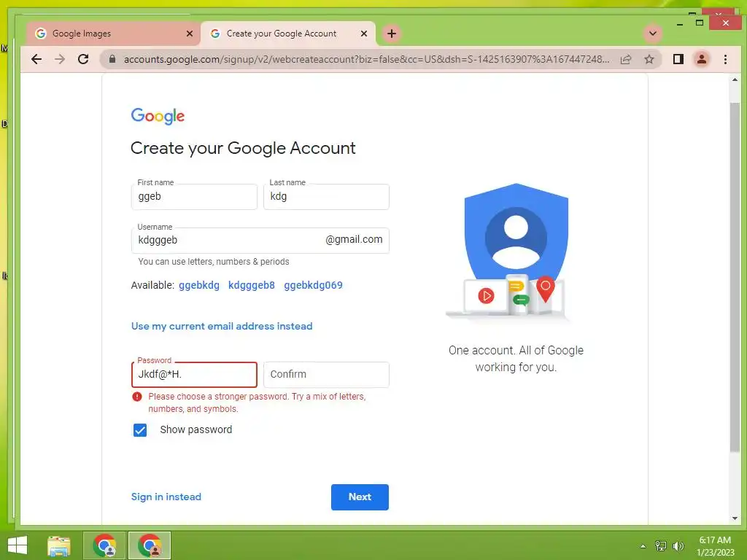Open File Explorer from taskbar
Viewport: 747px width, 560px height.
point(59,545)
